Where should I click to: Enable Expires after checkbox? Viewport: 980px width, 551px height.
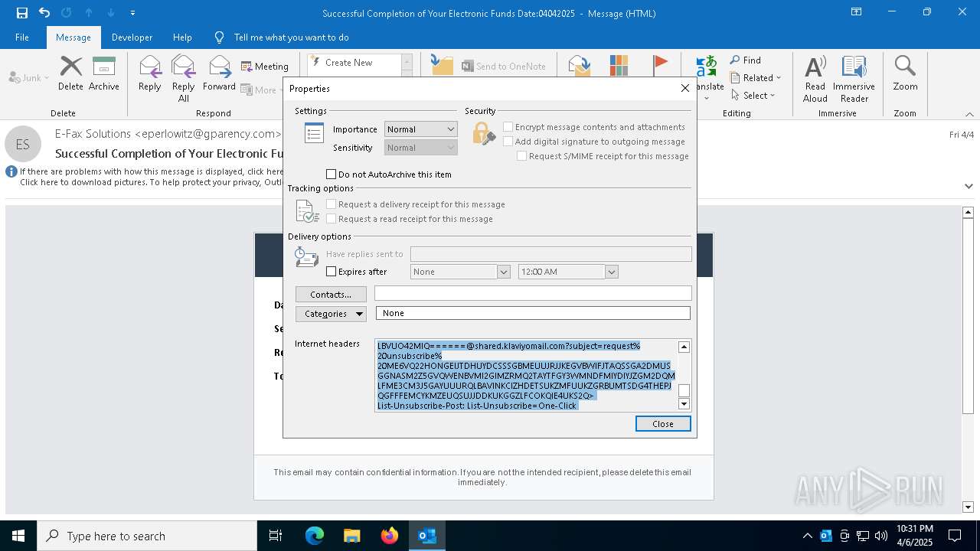click(x=332, y=272)
